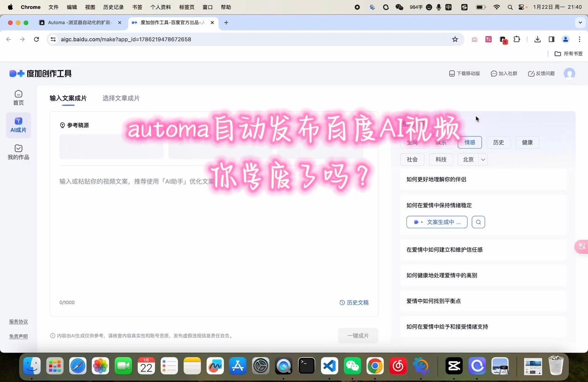The width and height of the screenshot is (588, 382).
Task: Click the pink translate floating icon
Action: [582, 247]
